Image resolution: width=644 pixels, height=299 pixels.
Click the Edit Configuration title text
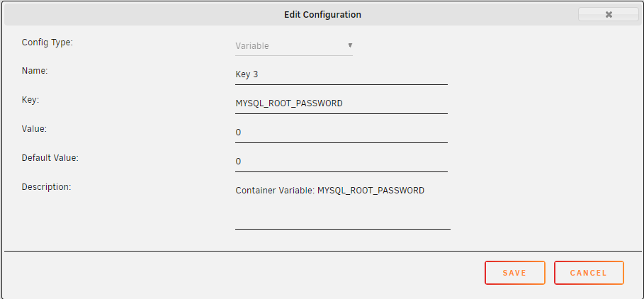pyautogui.click(x=322, y=14)
